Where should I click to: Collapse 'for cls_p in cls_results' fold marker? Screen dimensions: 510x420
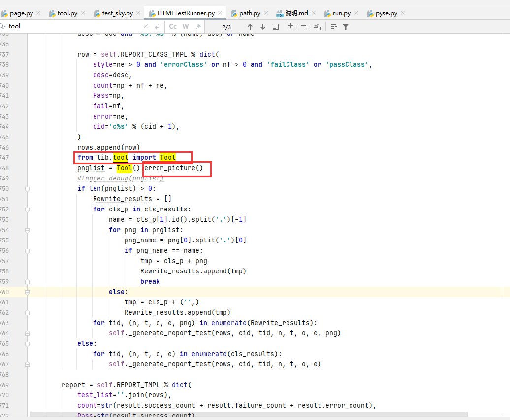coord(28,210)
